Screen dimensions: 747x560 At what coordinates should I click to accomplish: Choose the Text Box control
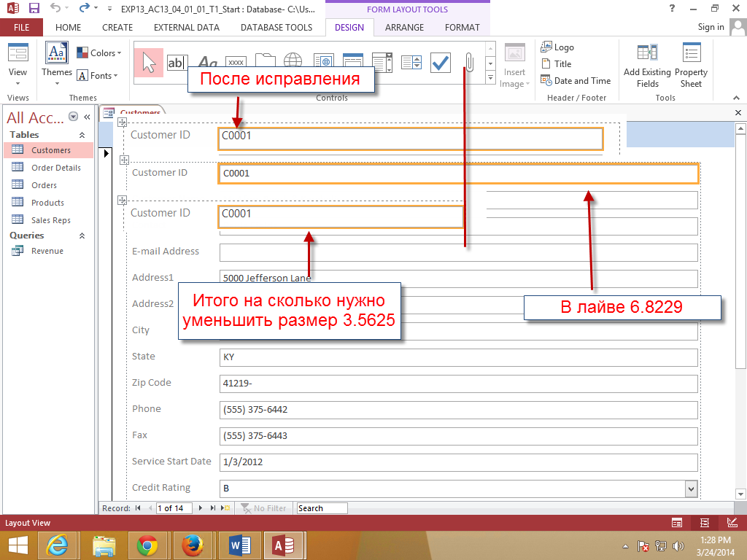[177, 63]
